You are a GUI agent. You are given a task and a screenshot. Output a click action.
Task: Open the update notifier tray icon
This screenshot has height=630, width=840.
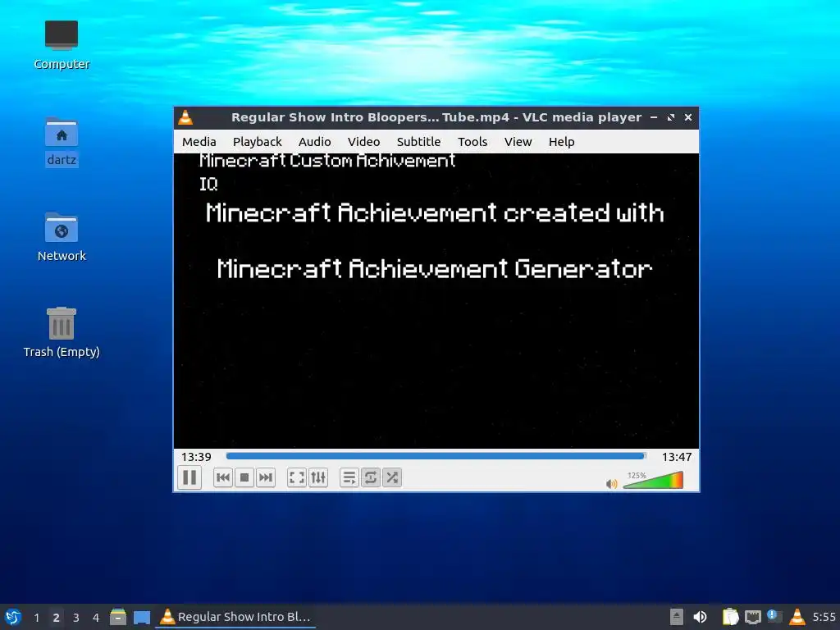[774, 616]
